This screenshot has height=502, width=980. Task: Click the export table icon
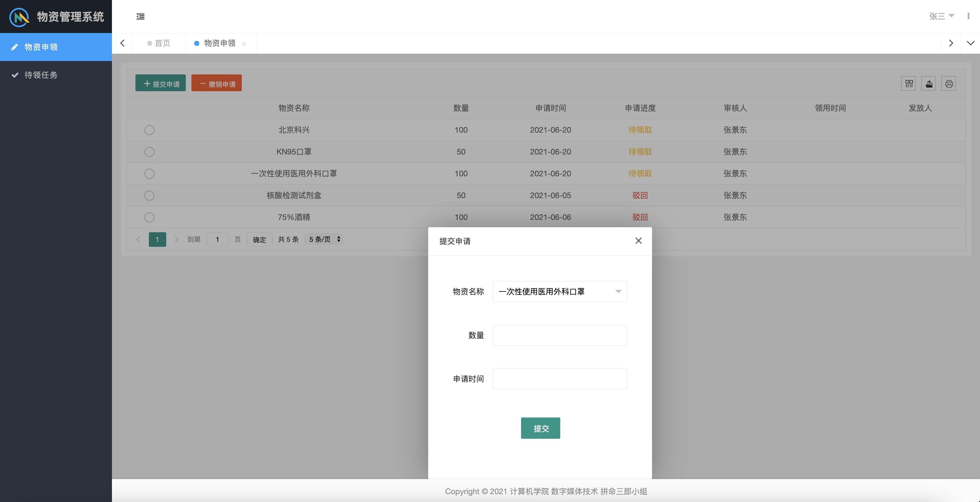(929, 84)
